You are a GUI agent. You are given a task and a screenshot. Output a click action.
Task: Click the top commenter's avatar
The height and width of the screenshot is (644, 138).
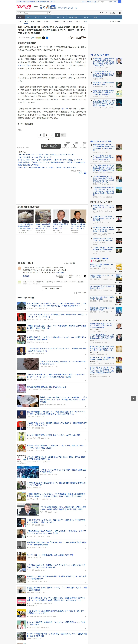point(19,268)
